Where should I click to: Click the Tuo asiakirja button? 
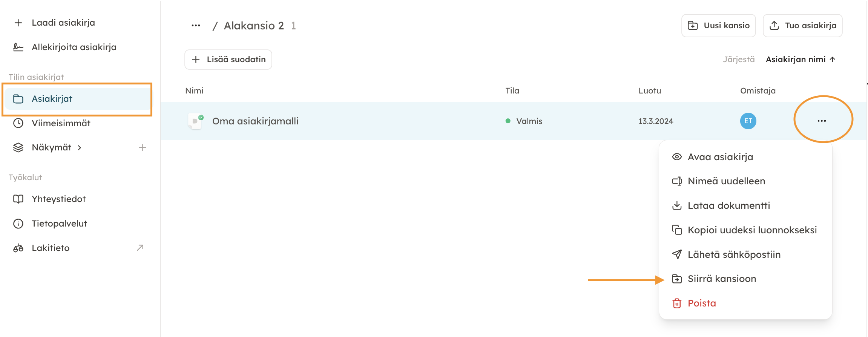coord(803,26)
